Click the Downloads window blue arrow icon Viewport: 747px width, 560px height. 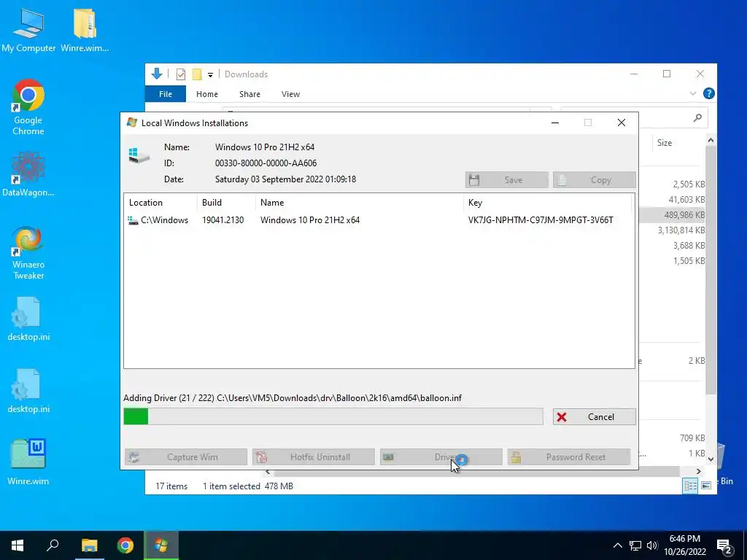pyautogui.click(x=157, y=74)
